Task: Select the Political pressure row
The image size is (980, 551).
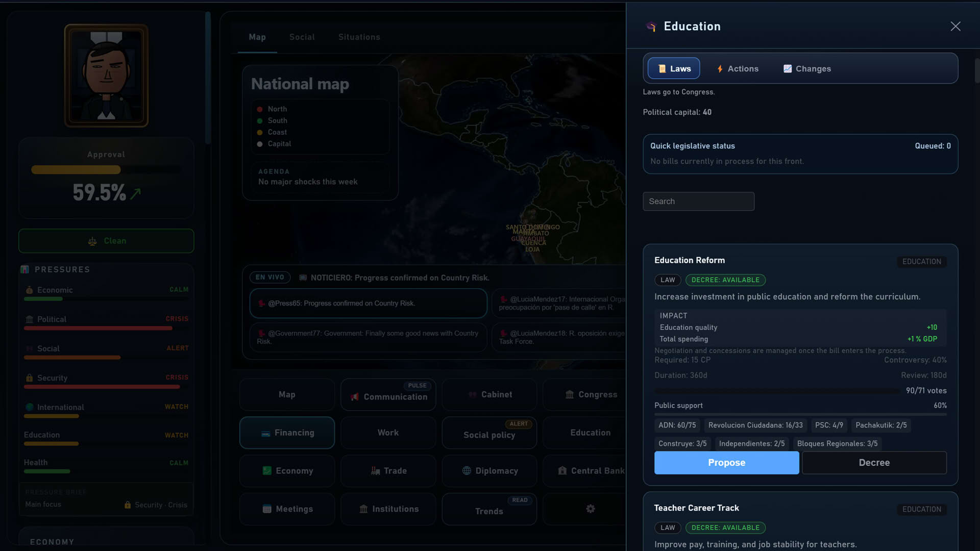Action: tap(106, 322)
